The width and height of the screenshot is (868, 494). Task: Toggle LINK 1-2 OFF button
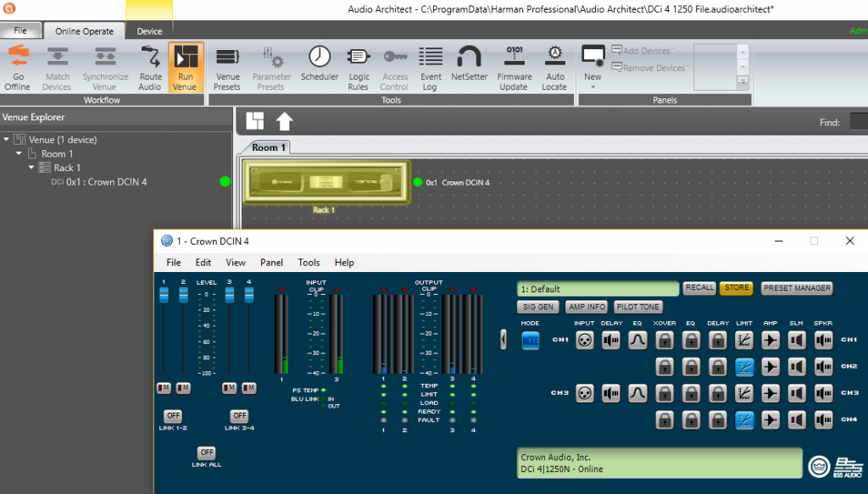click(173, 415)
